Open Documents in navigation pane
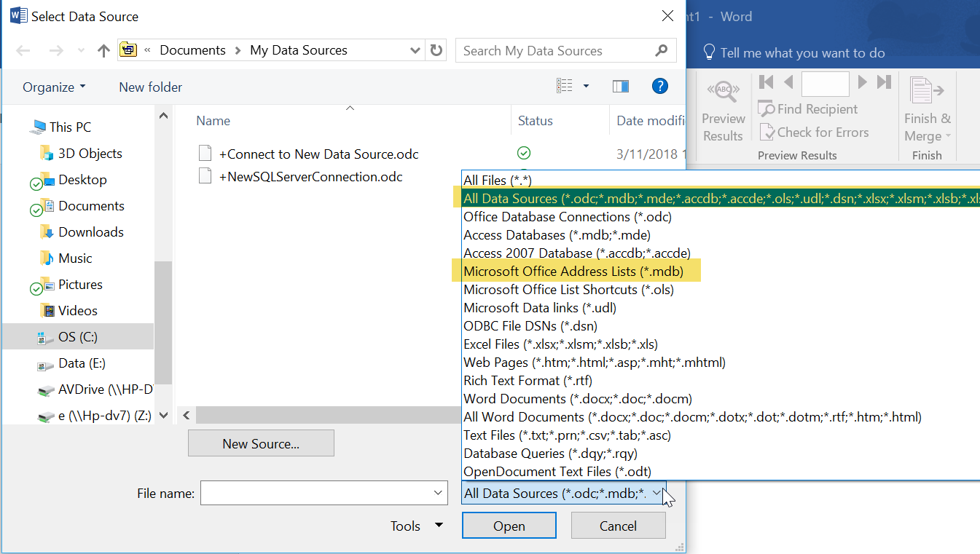The height and width of the screenshot is (554, 980). (91, 206)
